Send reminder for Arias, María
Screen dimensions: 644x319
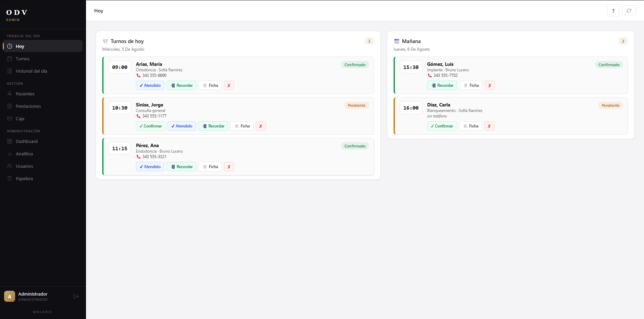coord(182,85)
